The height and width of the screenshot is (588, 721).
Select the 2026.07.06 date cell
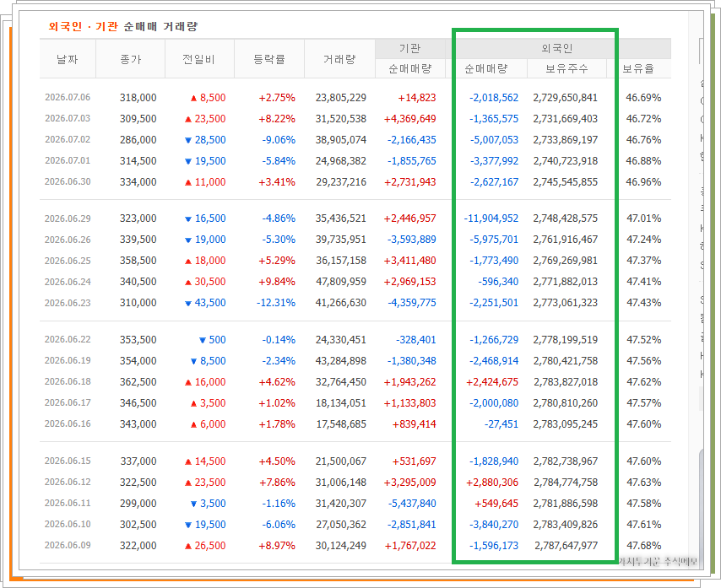click(68, 97)
